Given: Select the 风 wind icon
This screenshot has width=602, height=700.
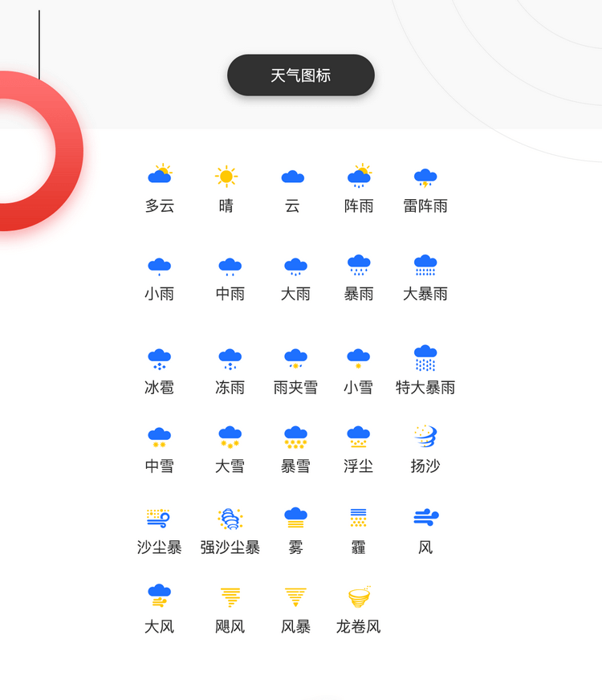Looking at the screenshot, I should click(426, 517).
